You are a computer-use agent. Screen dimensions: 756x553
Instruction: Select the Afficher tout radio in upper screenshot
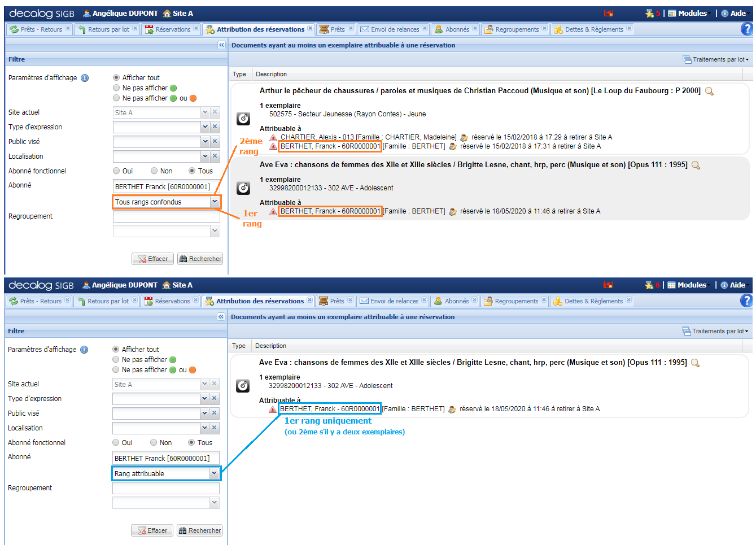116,78
